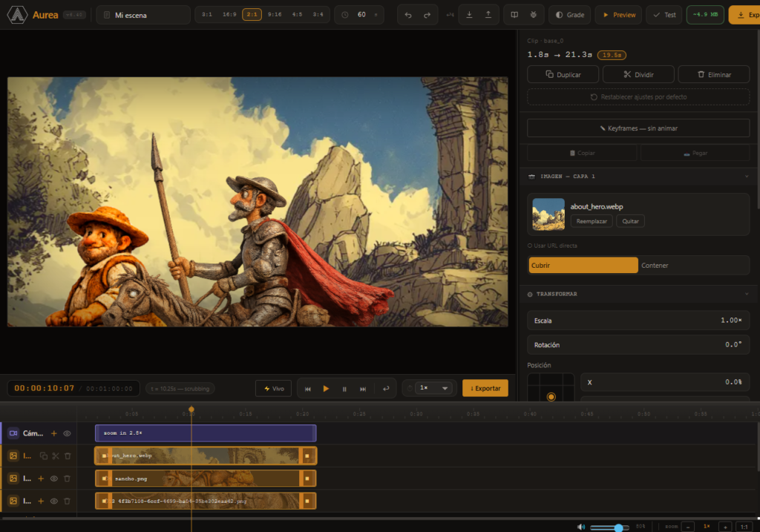The image size is (760, 532).
Task: Select the zoom in 2.8× camera clip
Action: point(206,433)
